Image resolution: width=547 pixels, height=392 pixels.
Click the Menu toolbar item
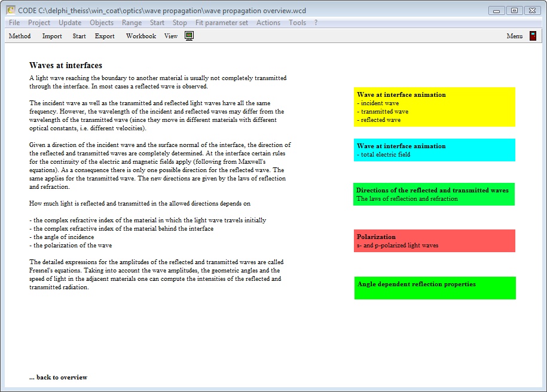(x=515, y=36)
